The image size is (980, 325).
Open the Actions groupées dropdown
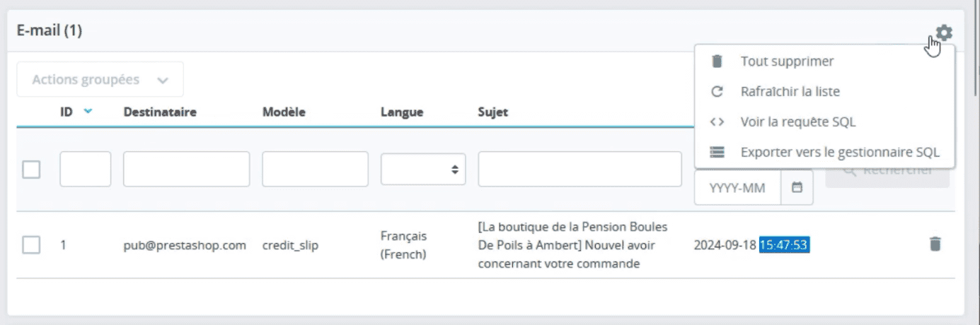click(100, 80)
